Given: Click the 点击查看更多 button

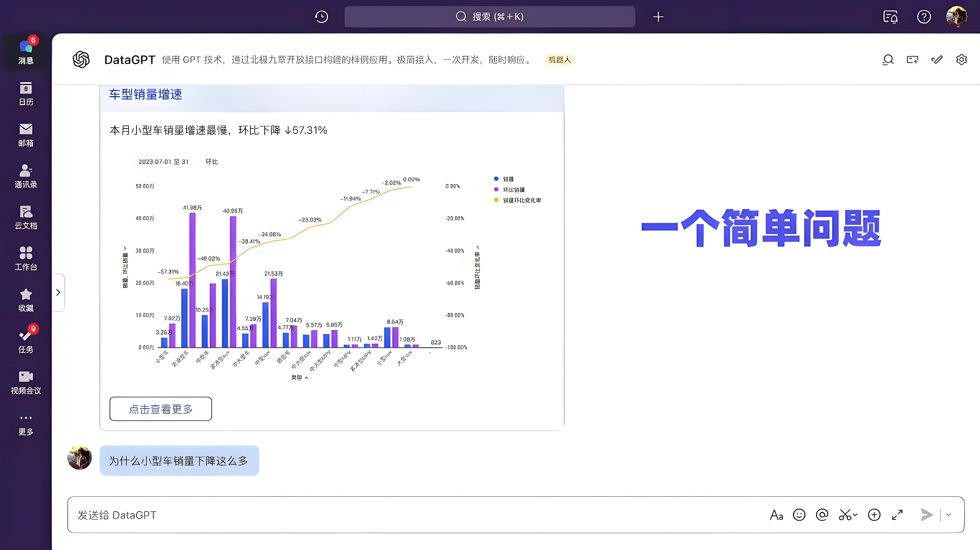Looking at the screenshot, I should click(160, 409).
